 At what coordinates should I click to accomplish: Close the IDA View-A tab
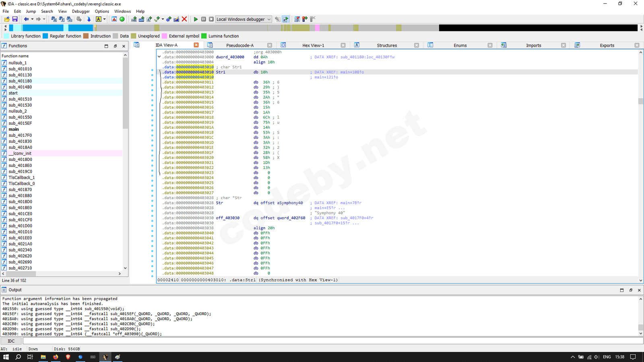coord(196,45)
